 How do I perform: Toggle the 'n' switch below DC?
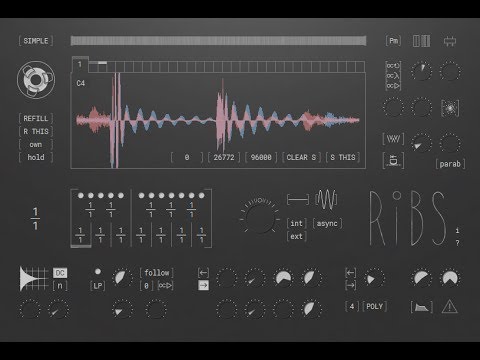coord(60,286)
